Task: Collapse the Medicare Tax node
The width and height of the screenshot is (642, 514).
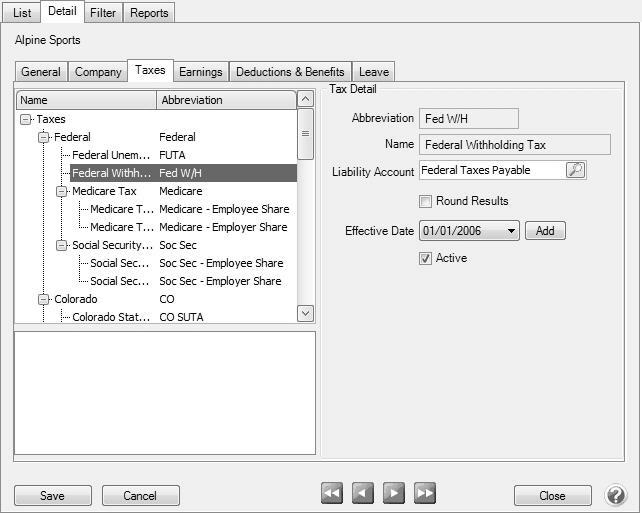Action: pos(62,191)
